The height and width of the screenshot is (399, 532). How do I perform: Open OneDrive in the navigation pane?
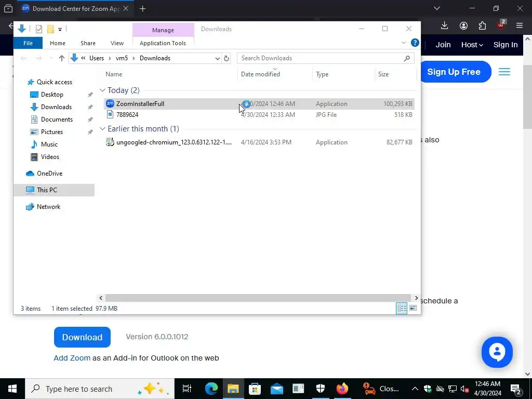pos(49,174)
